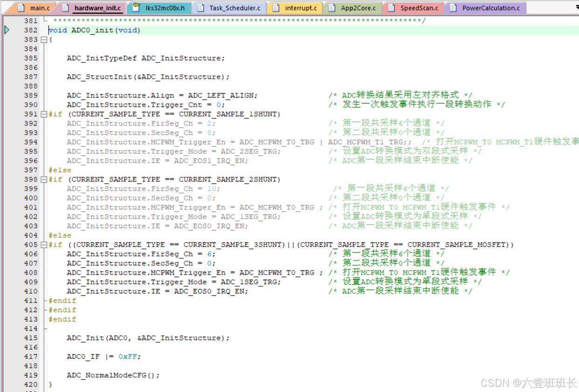Screen dimensions: 579x392
Task: Click the current-line arrow marker at line 382
Action: click(7, 30)
